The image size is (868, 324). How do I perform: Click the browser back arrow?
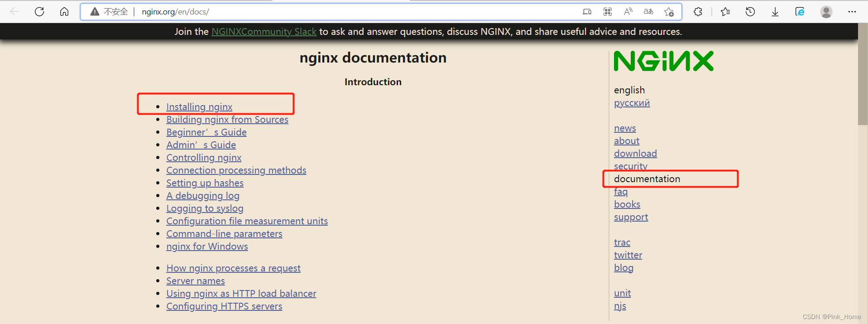click(x=14, y=12)
